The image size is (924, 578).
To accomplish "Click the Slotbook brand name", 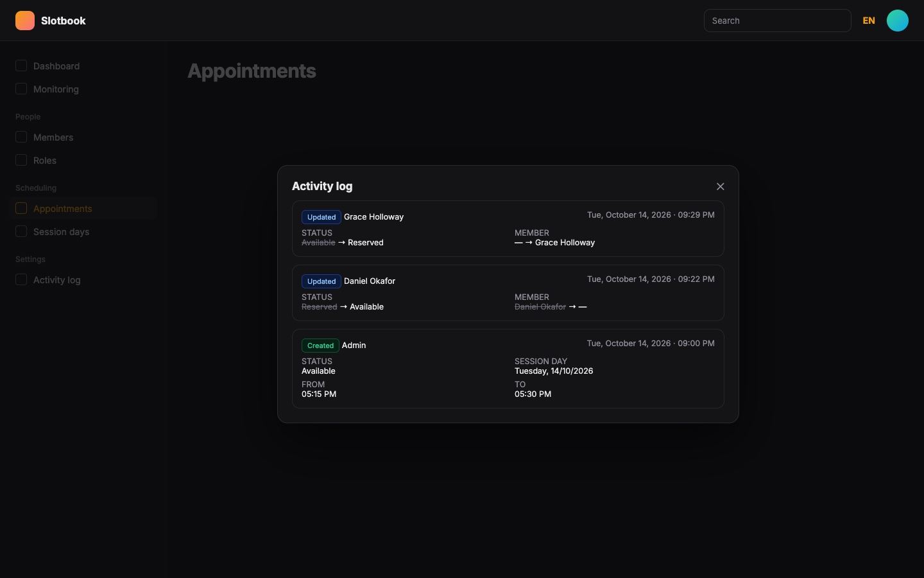I will 64,21.
